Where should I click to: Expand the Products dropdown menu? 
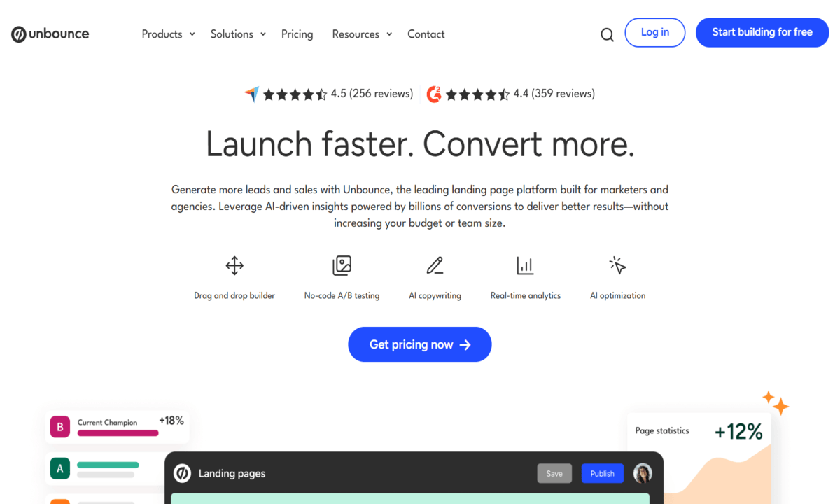pyautogui.click(x=169, y=34)
